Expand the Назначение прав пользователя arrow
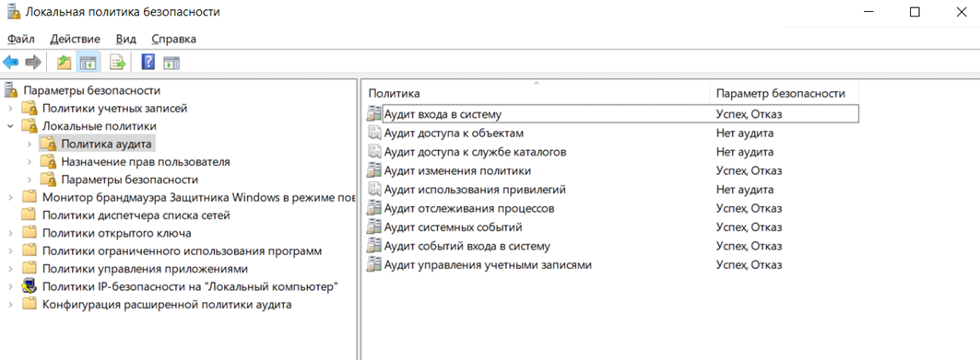This screenshot has height=360, width=980. [x=30, y=162]
